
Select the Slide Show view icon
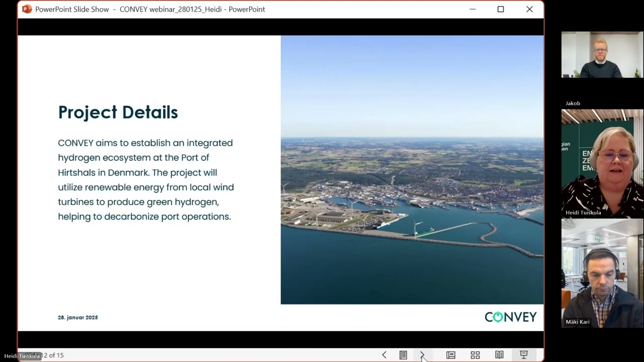(x=524, y=355)
